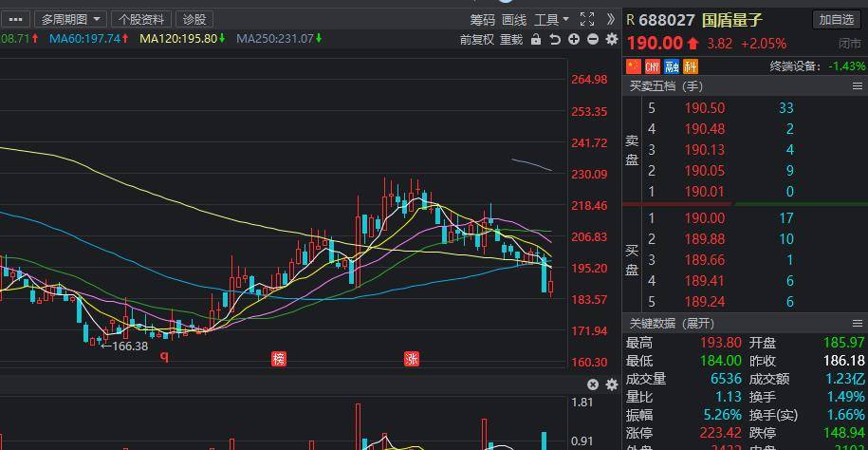Click the 264.98 price axis label

tap(589, 80)
